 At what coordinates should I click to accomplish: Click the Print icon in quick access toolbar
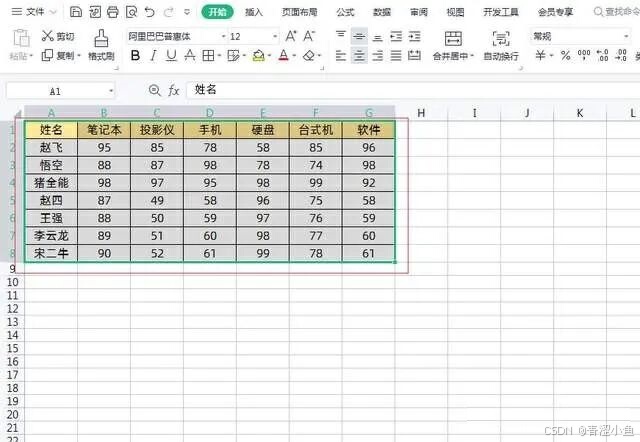click(113, 12)
